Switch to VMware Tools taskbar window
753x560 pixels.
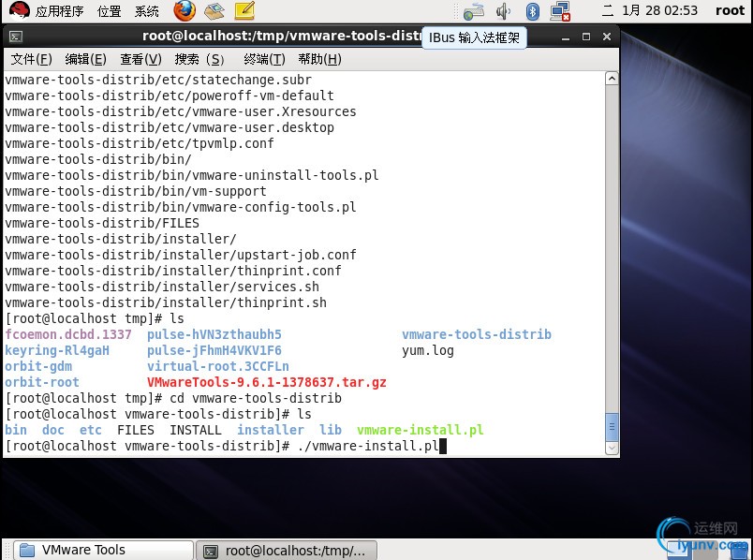(x=103, y=550)
